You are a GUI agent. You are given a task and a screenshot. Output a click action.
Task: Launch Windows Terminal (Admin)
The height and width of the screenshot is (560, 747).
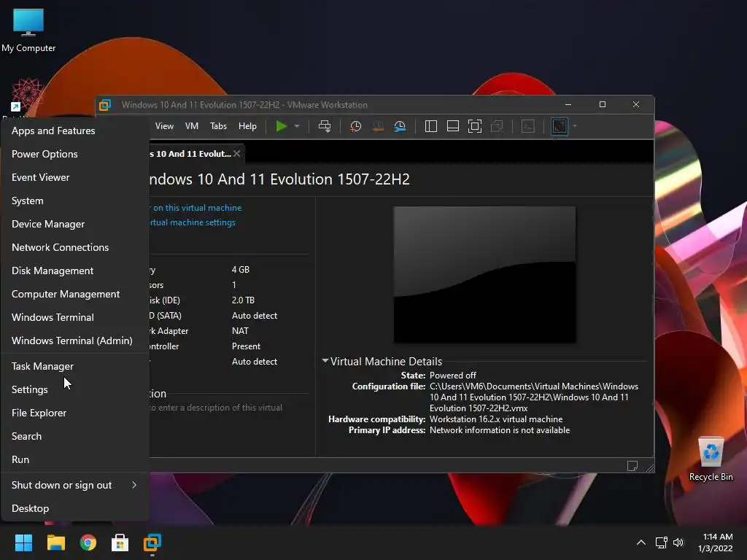click(x=75, y=341)
